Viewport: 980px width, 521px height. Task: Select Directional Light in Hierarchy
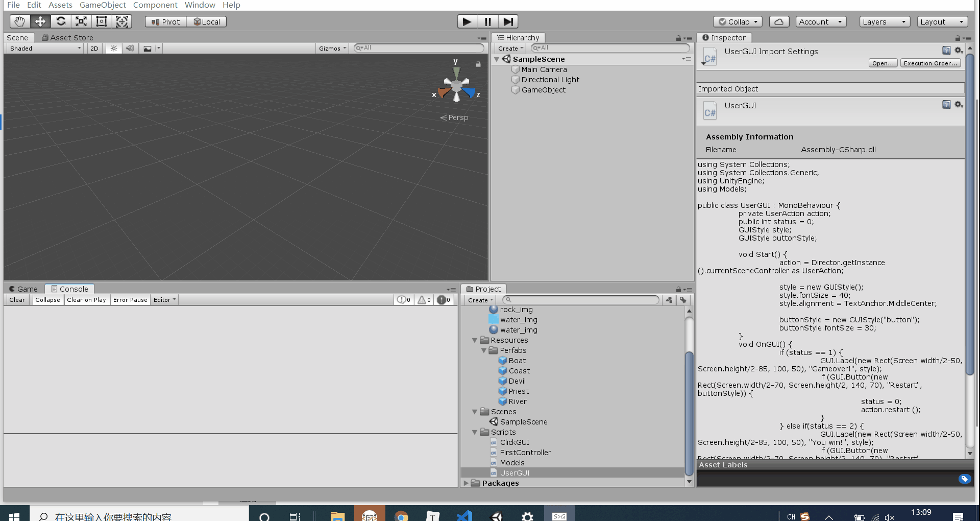click(x=550, y=80)
